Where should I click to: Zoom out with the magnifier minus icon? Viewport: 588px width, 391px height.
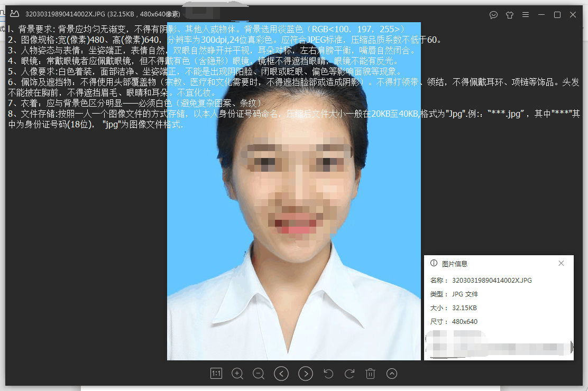[x=259, y=374]
